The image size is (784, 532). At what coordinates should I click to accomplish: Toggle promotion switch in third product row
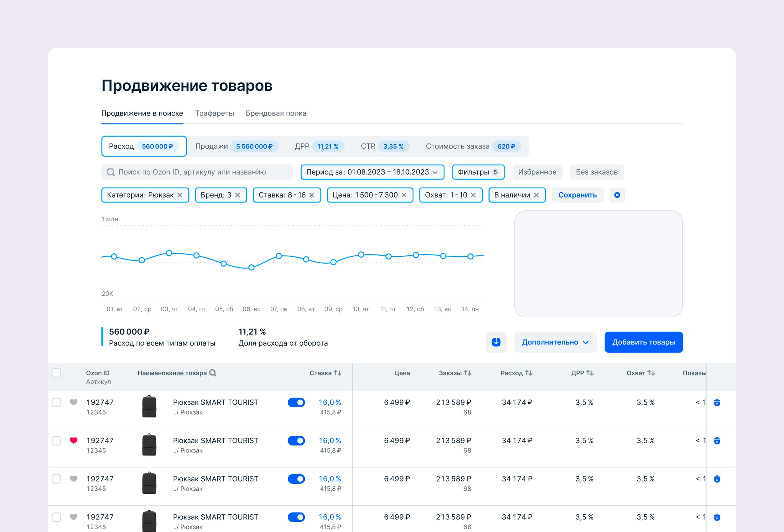[296, 479]
